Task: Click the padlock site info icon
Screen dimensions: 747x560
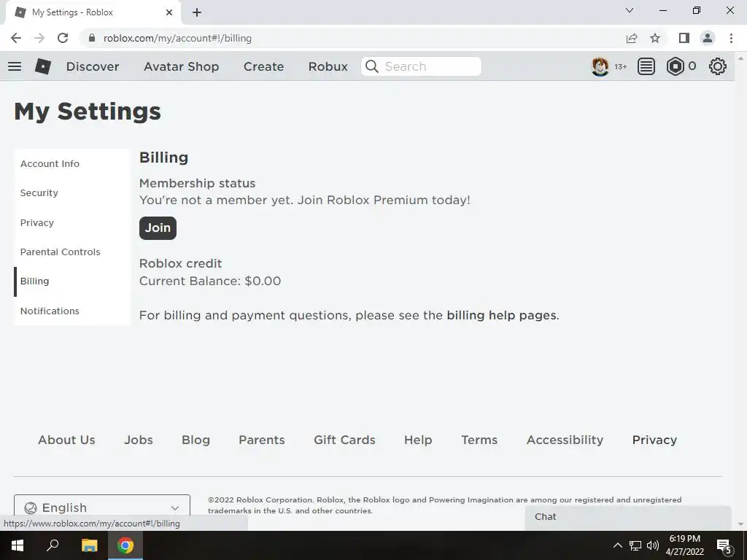Action: tap(92, 38)
